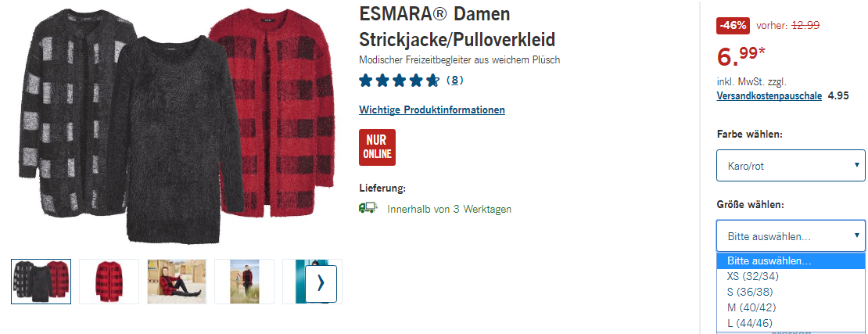Click the next thumbnail arrow button
Image resolution: width=868 pixels, height=334 pixels.
[321, 284]
